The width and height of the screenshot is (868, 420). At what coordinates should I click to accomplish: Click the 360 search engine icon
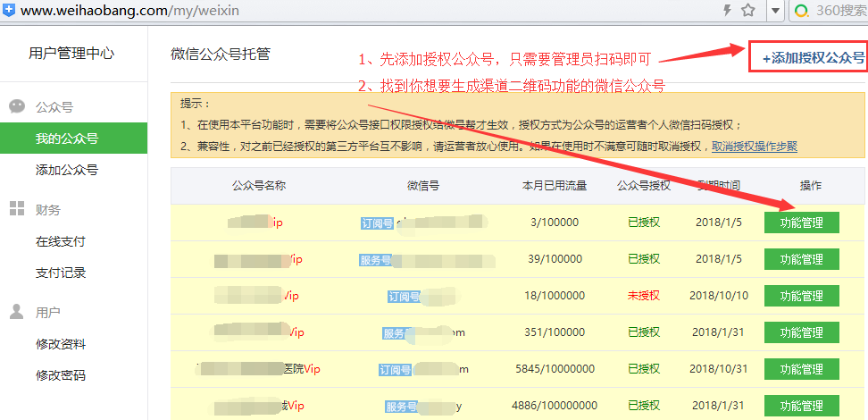click(x=800, y=11)
